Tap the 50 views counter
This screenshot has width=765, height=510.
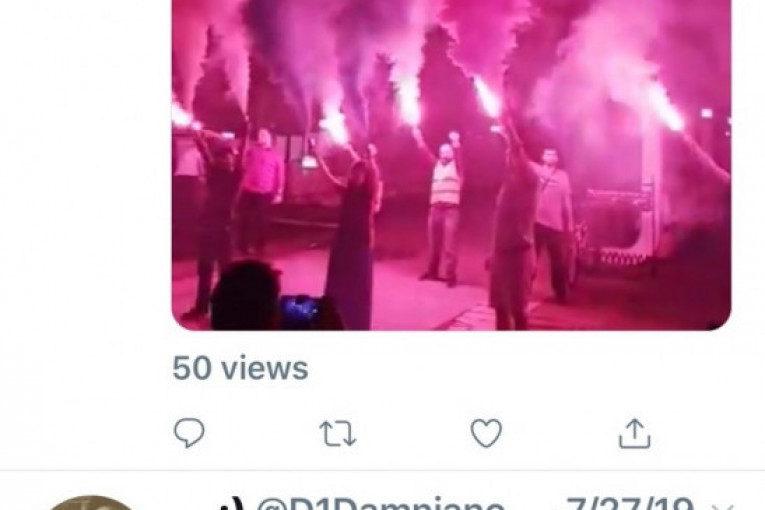[x=240, y=367]
